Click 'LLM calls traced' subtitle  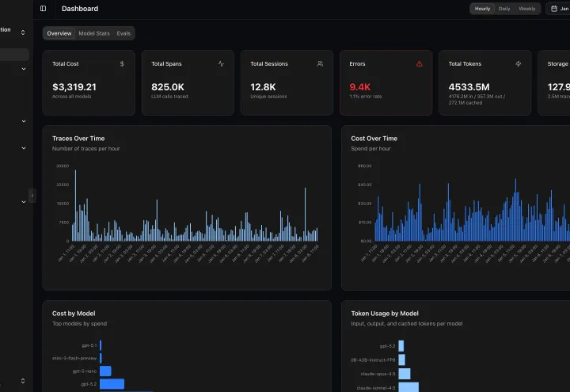[169, 97]
